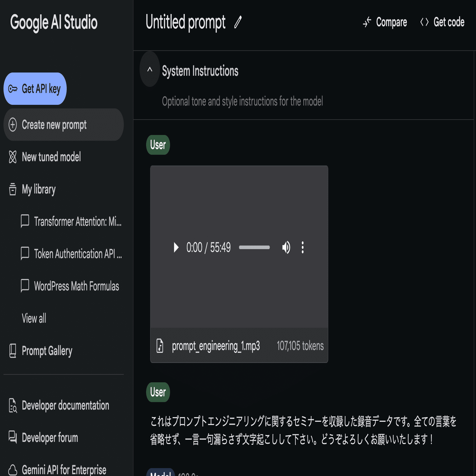Click the Gemini API for Enterprise cloud icon
The width and height of the screenshot is (476, 476).
pos(13,470)
